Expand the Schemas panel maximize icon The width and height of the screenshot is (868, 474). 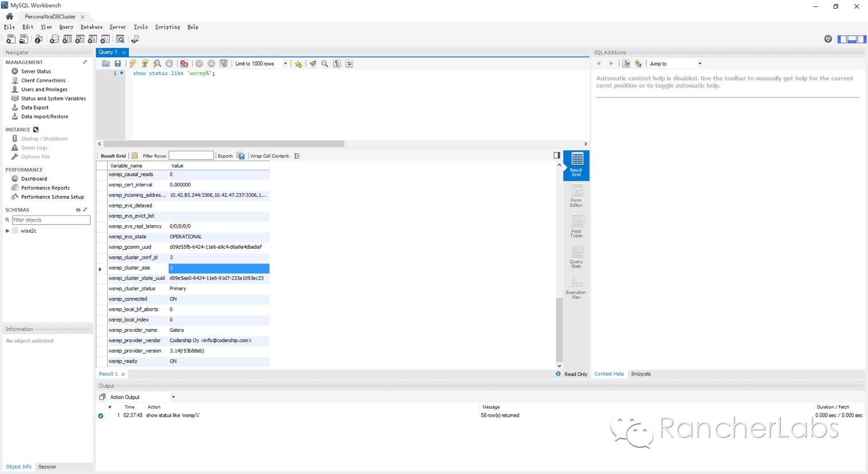(x=85, y=210)
